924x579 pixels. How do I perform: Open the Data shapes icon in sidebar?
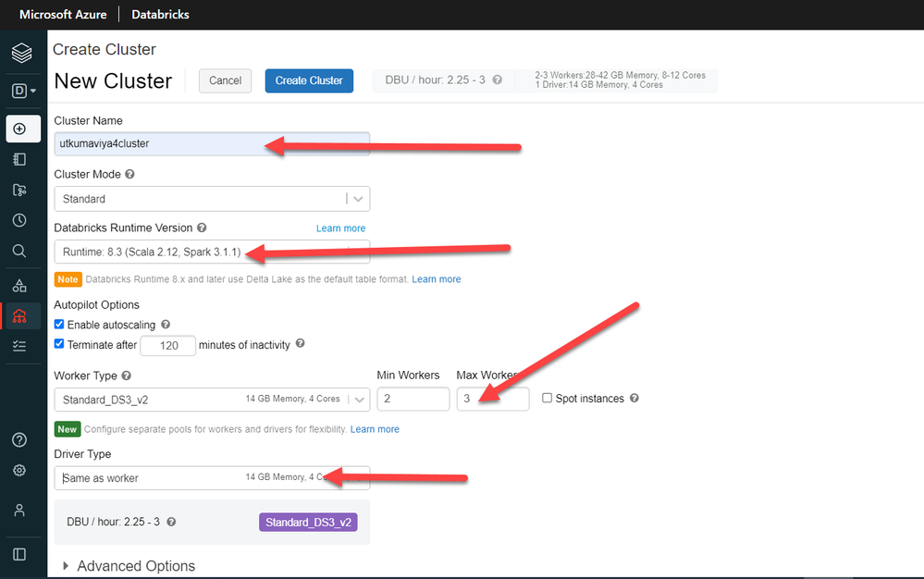tap(19, 286)
